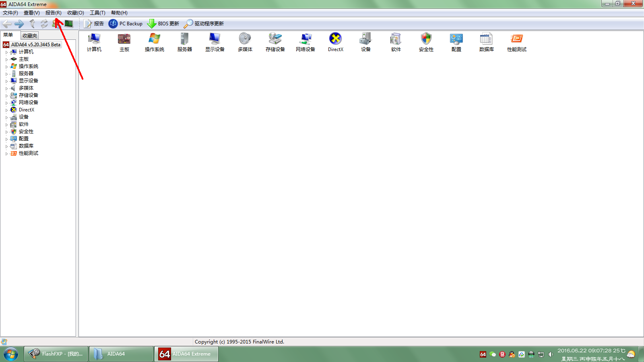Switch to FlashFXP in the taskbar
Screen dimensions: 644x362
[56, 354]
